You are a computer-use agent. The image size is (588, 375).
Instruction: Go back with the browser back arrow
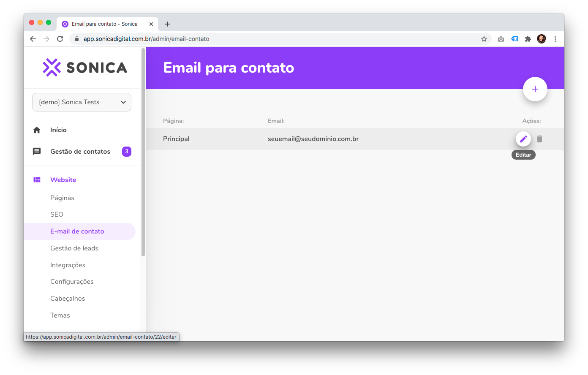point(33,39)
